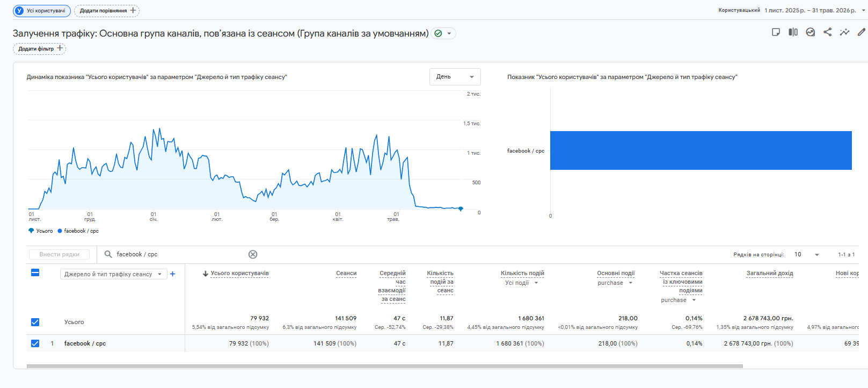Screen dimensions: 868x388
Task: Click the Внести рядки button
Action: (x=59, y=254)
